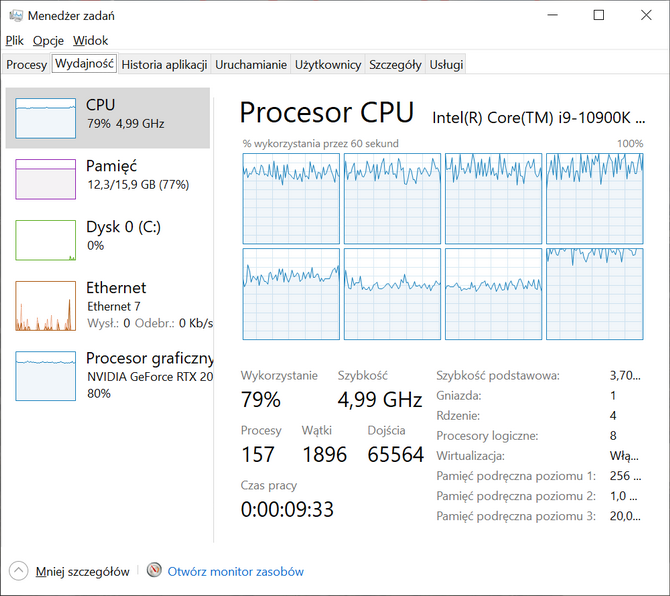The image size is (670, 596).
Task: Switch to the Uruchamianie tab
Action: click(251, 65)
